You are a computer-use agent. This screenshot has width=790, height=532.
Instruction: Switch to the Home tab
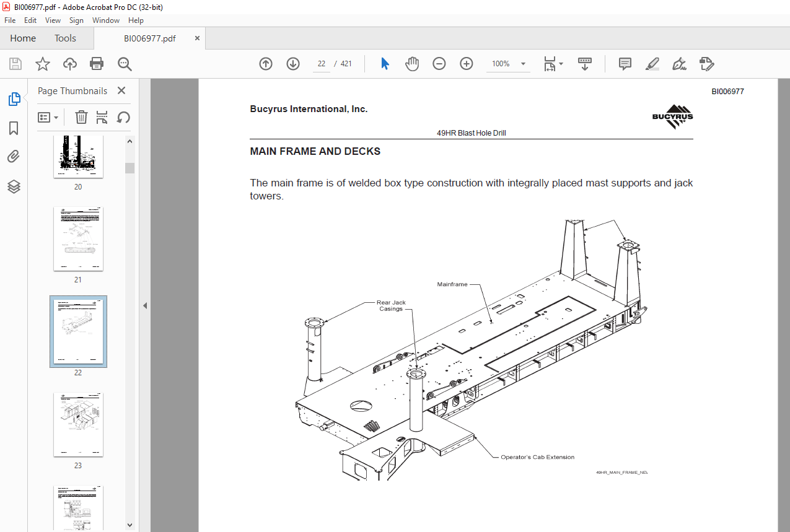[23, 38]
